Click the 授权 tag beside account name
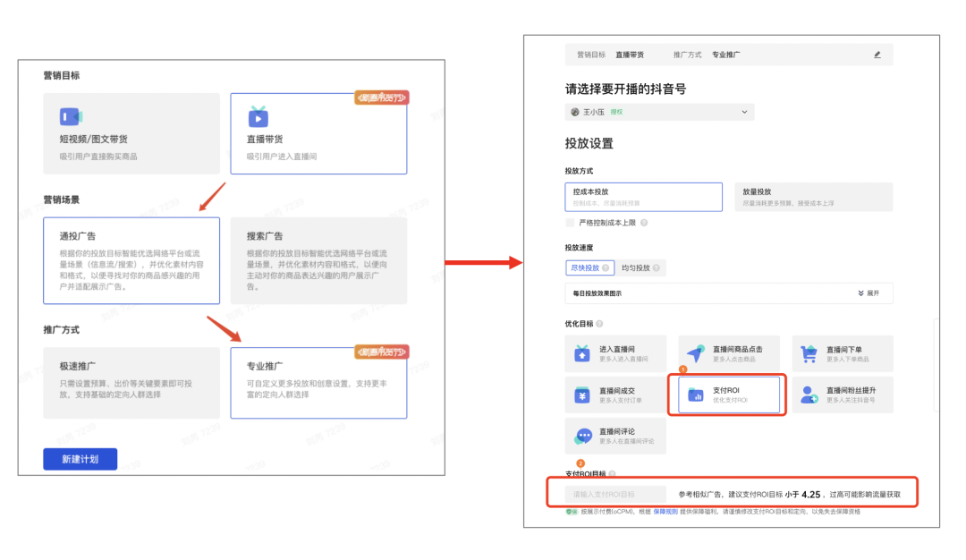 (616, 112)
